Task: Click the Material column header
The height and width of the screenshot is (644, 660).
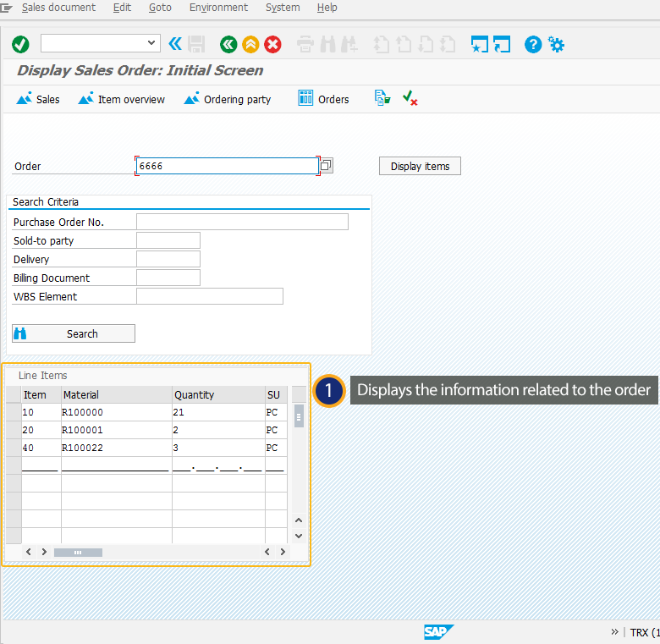Action: (117, 395)
